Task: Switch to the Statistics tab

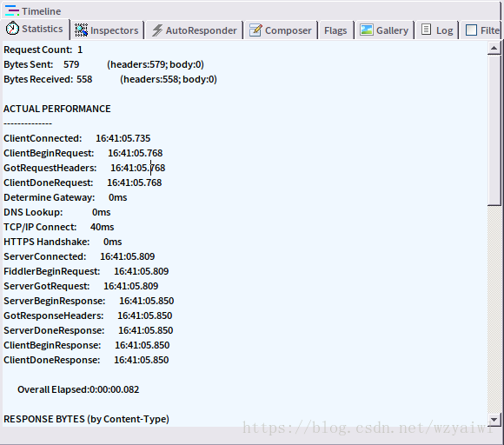Action: pos(35,29)
